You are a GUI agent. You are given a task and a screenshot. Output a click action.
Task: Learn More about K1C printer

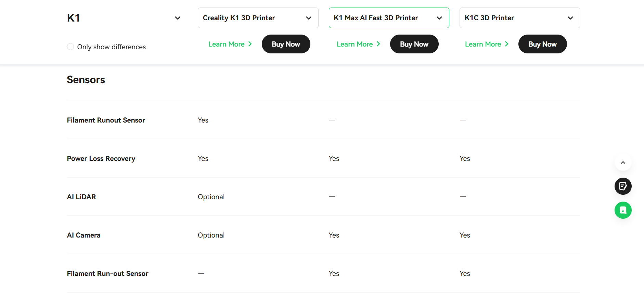tap(483, 44)
